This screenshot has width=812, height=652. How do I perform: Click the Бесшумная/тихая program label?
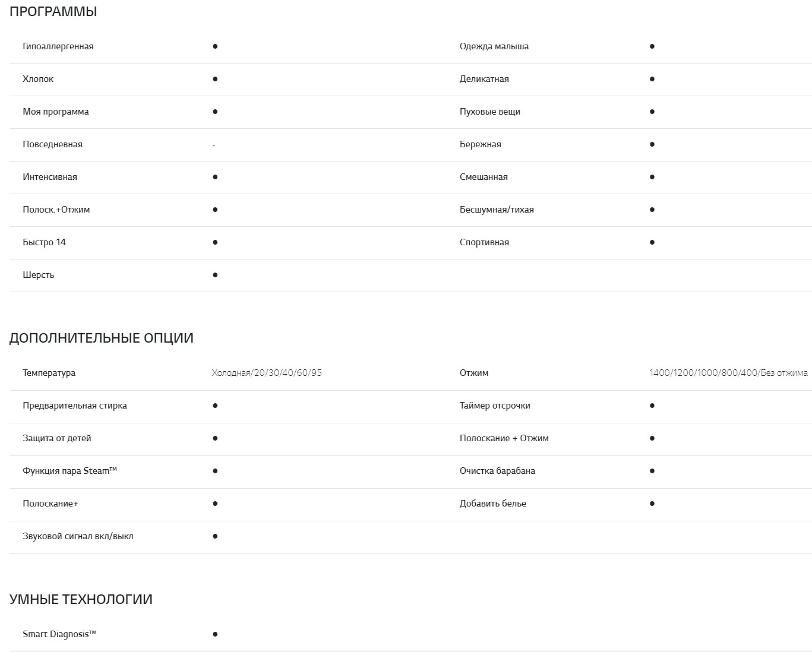497,210
